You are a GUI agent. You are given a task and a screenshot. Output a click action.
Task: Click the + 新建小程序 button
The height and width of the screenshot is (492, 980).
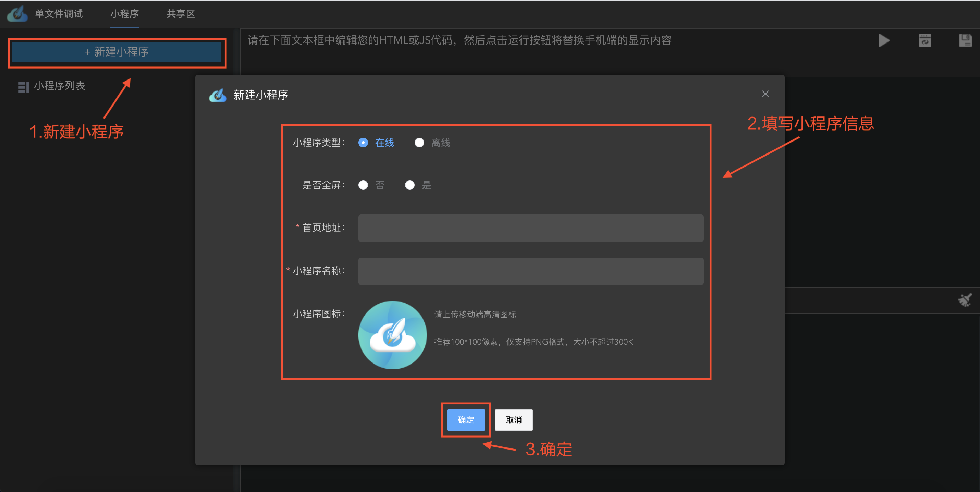pyautogui.click(x=117, y=52)
